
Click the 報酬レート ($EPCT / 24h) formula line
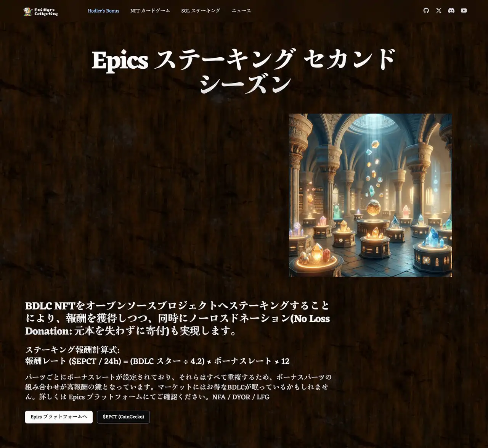(x=157, y=361)
